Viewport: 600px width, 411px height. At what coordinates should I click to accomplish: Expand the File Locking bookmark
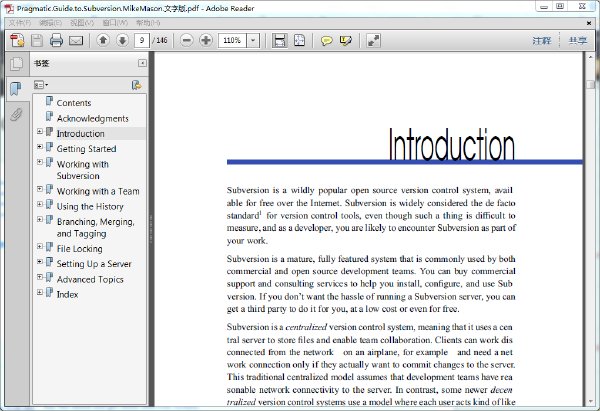(x=40, y=246)
